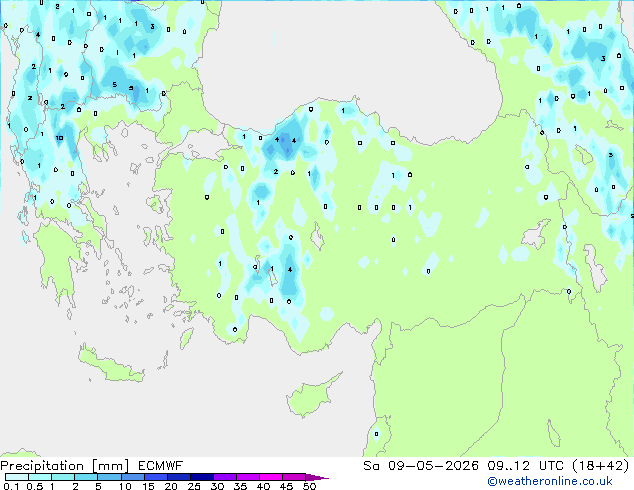Click the '[mm]' unit label

pos(110,466)
